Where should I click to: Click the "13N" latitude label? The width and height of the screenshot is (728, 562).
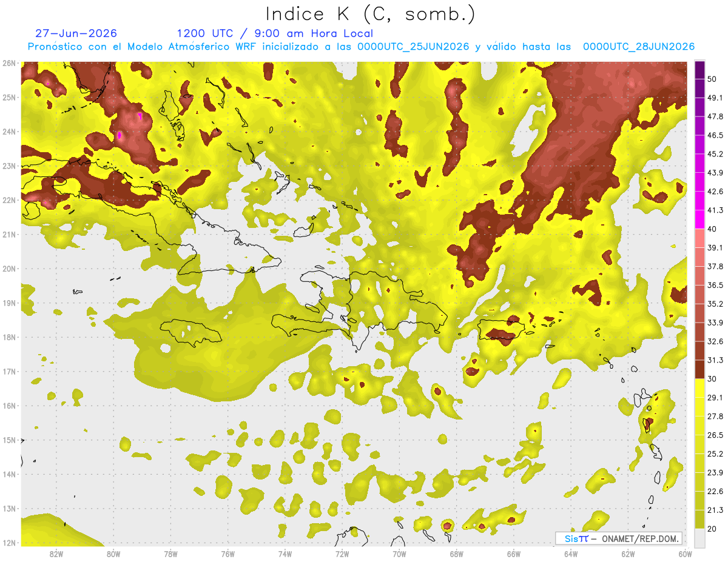8,508
